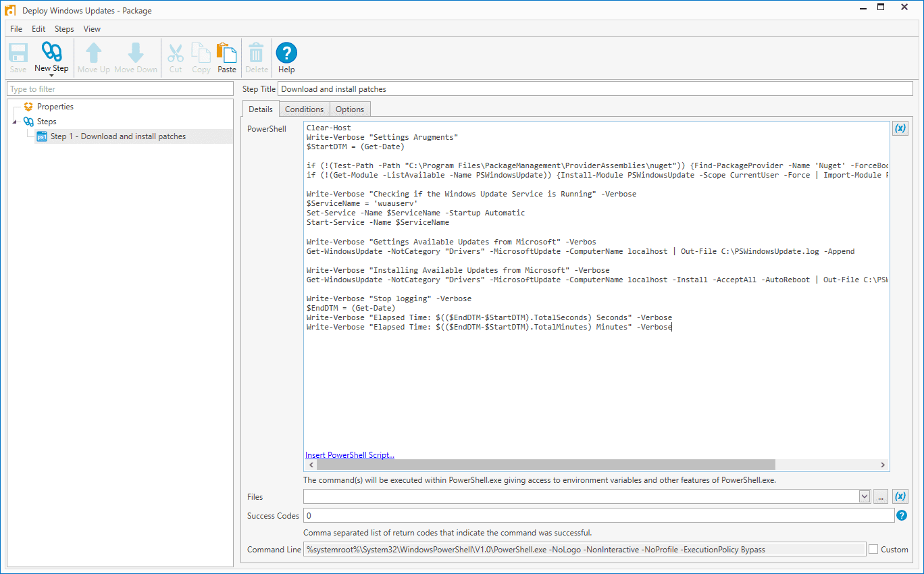Image resolution: width=924 pixels, height=574 pixels.
Task: Click the Insert PowerShell Script link
Action: pos(350,455)
